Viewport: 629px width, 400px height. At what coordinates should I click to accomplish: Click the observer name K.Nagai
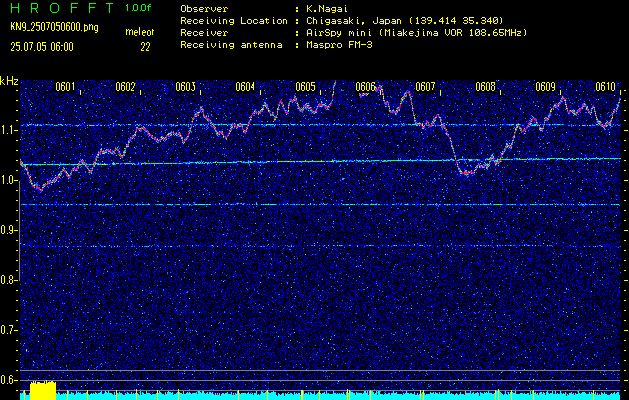point(326,9)
